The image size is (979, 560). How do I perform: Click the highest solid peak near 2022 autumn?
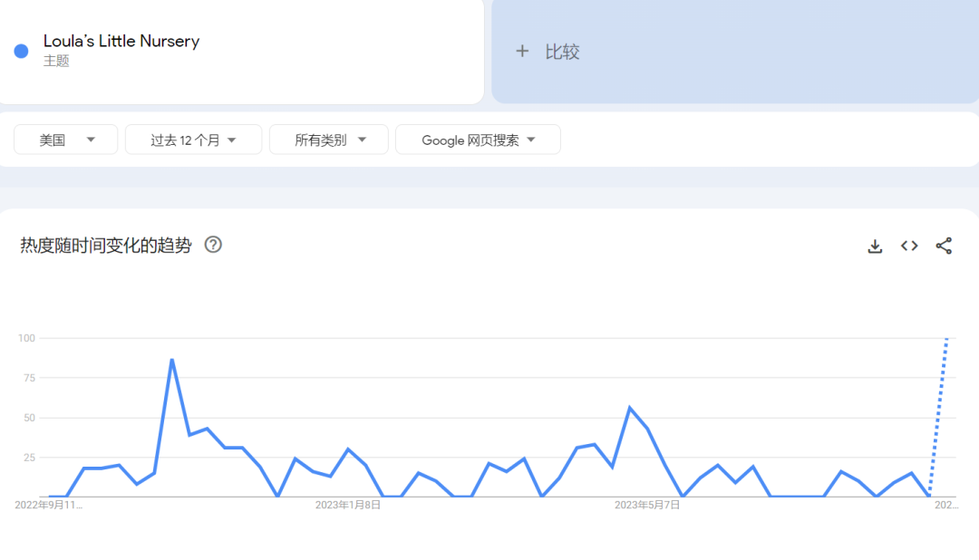(171, 361)
